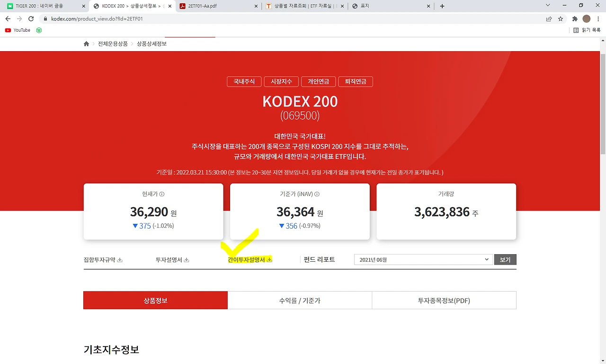Viewport: 606px width, 364px height.
Task: Click the 상품상세정보 breadcrumb
Action: coord(151,44)
